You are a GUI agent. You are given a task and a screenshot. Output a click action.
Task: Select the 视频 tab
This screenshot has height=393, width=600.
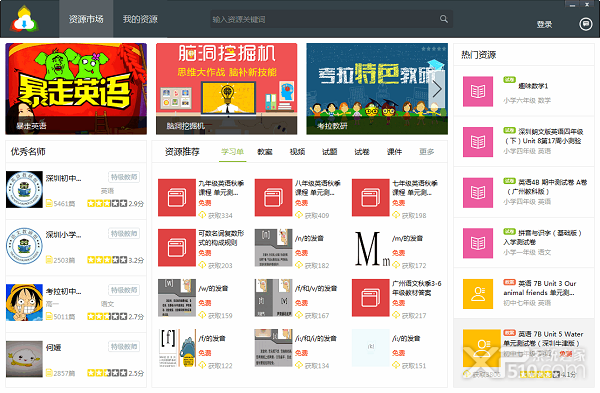(x=297, y=152)
